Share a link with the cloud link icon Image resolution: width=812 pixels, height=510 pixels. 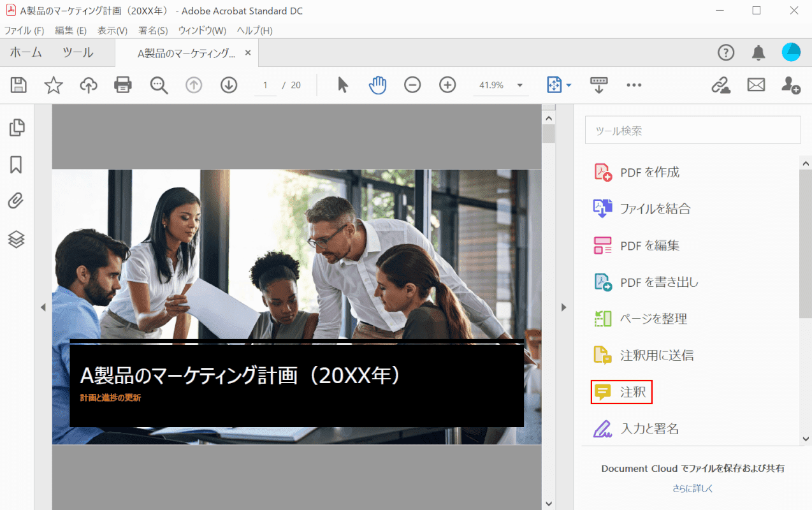click(x=721, y=85)
